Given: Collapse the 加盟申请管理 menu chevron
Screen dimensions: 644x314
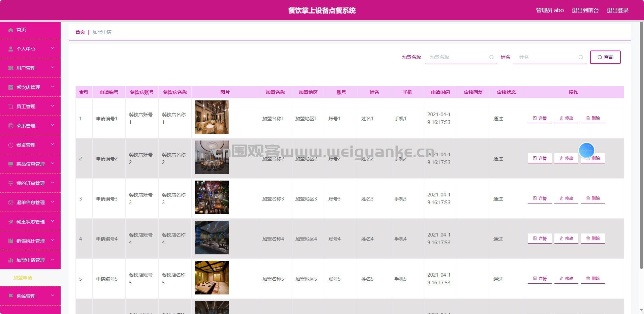Looking at the screenshot, I should (53, 260).
